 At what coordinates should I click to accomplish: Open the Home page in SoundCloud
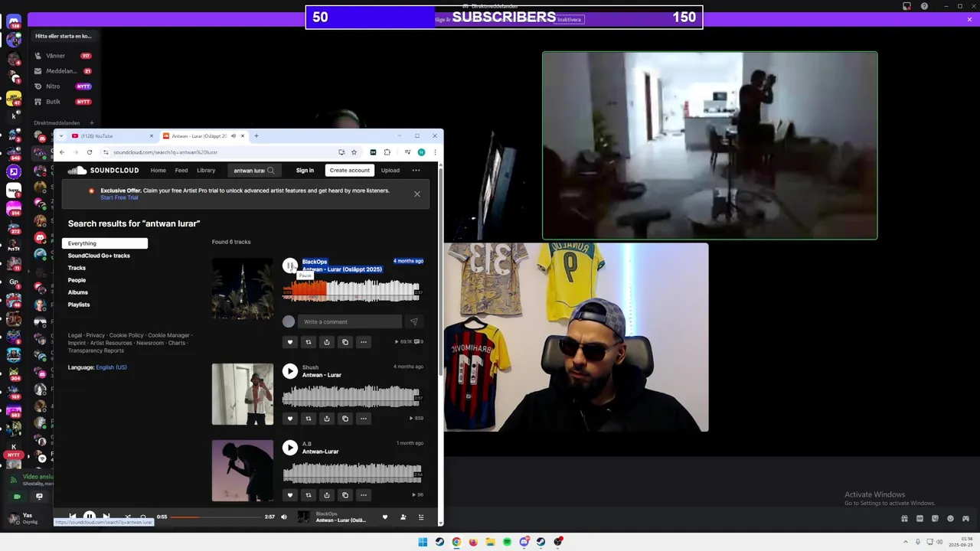(x=158, y=171)
